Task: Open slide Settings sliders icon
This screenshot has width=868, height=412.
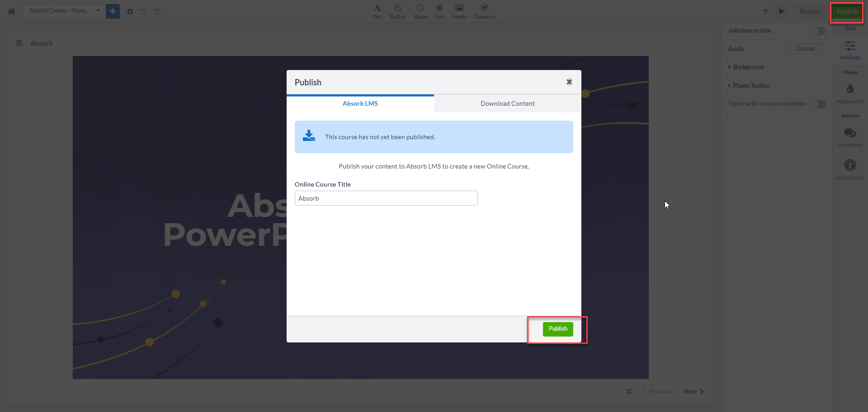Action: (850, 50)
